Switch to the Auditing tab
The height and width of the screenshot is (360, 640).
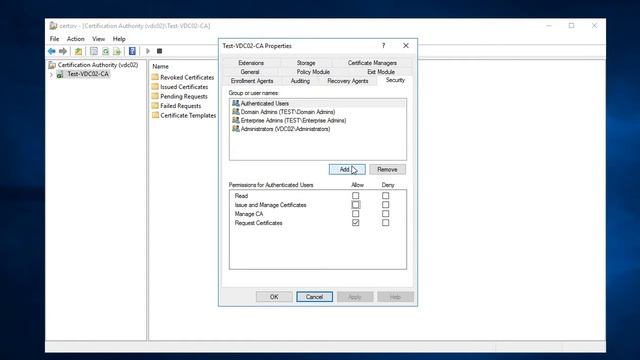[x=300, y=81]
